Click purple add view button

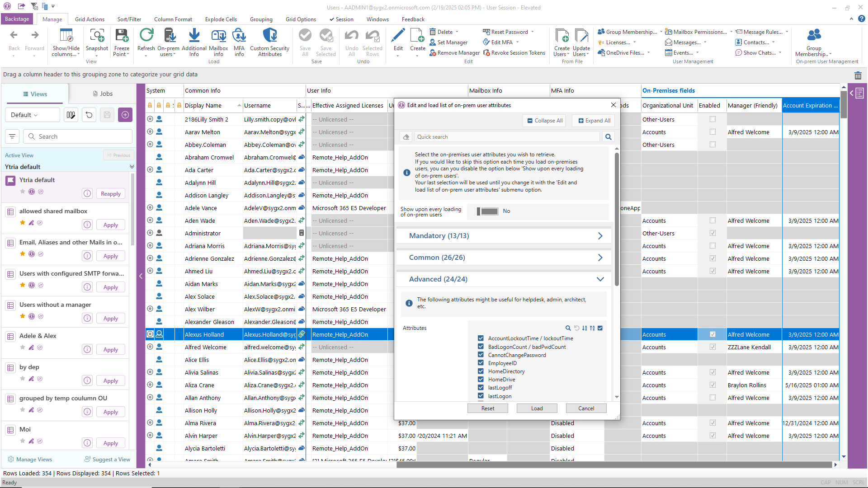click(125, 115)
